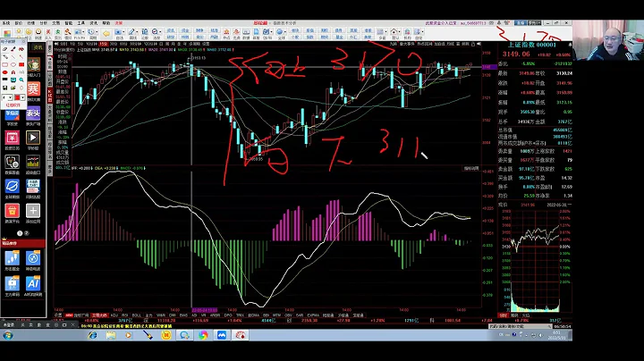Open the 行情 menu

[30, 23]
